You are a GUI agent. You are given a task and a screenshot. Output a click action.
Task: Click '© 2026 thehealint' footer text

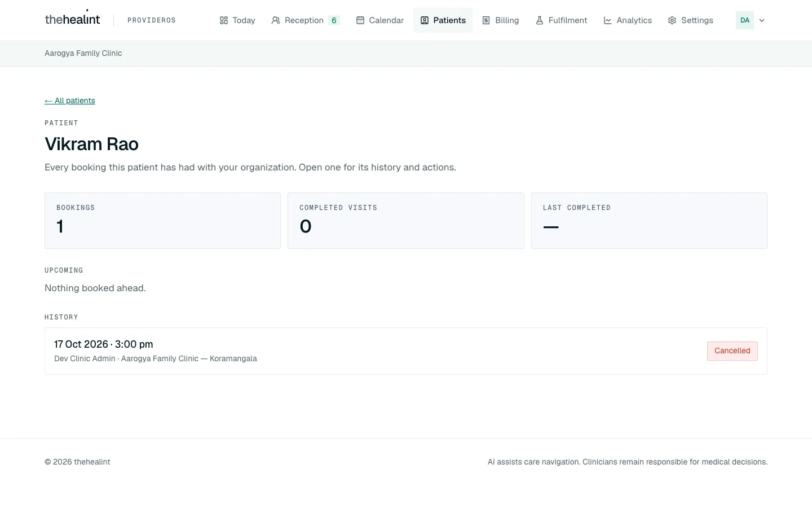(x=77, y=462)
